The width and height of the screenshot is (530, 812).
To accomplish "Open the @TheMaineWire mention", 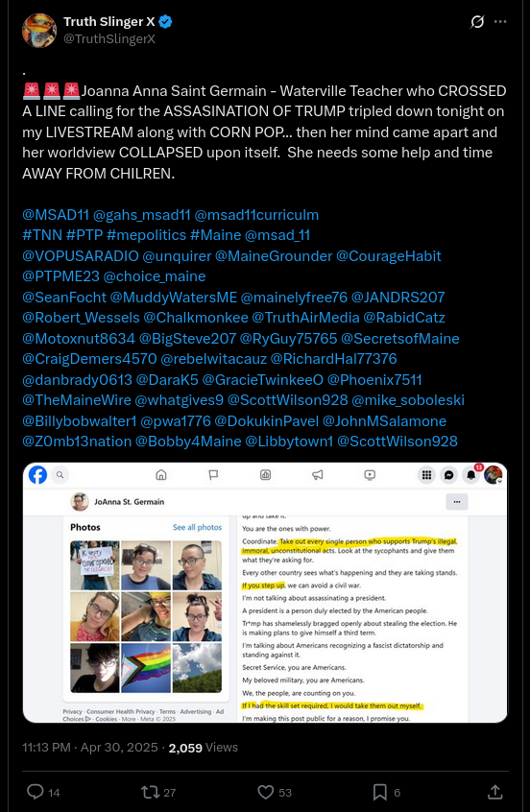I will coord(77,400).
